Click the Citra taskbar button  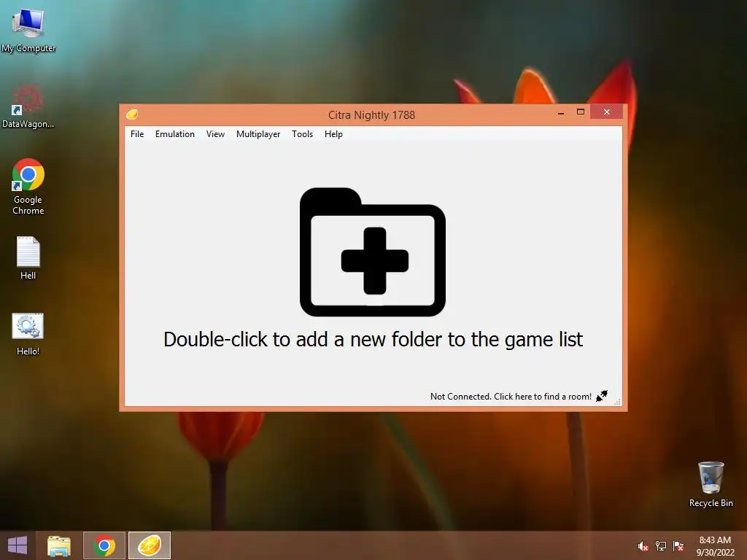[x=150, y=545]
